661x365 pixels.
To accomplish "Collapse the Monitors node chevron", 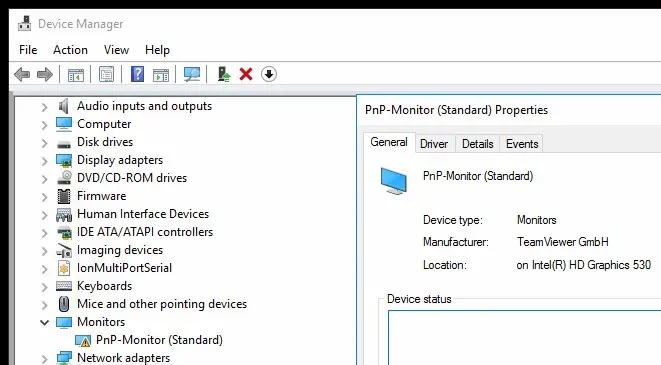I will tap(44, 323).
